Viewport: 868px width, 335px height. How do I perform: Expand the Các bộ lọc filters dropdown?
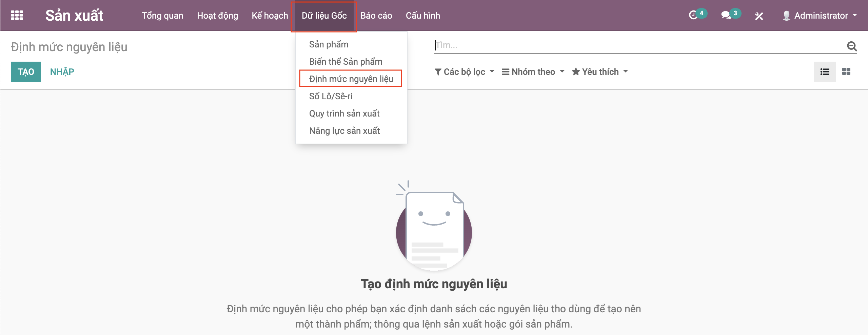465,72
